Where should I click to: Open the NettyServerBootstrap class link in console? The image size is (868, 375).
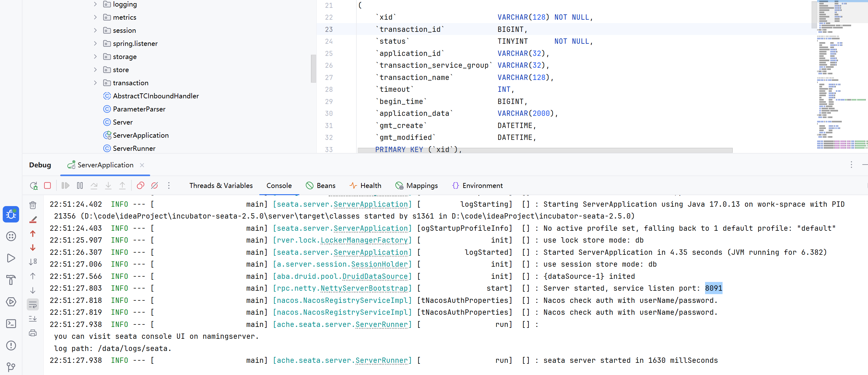[364, 288]
